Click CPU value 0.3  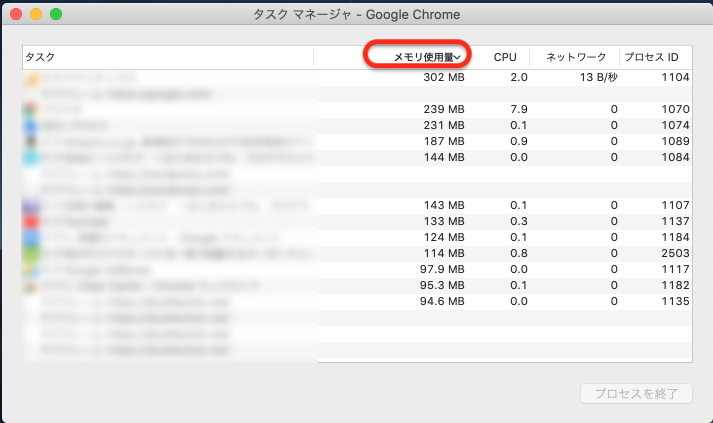point(519,221)
